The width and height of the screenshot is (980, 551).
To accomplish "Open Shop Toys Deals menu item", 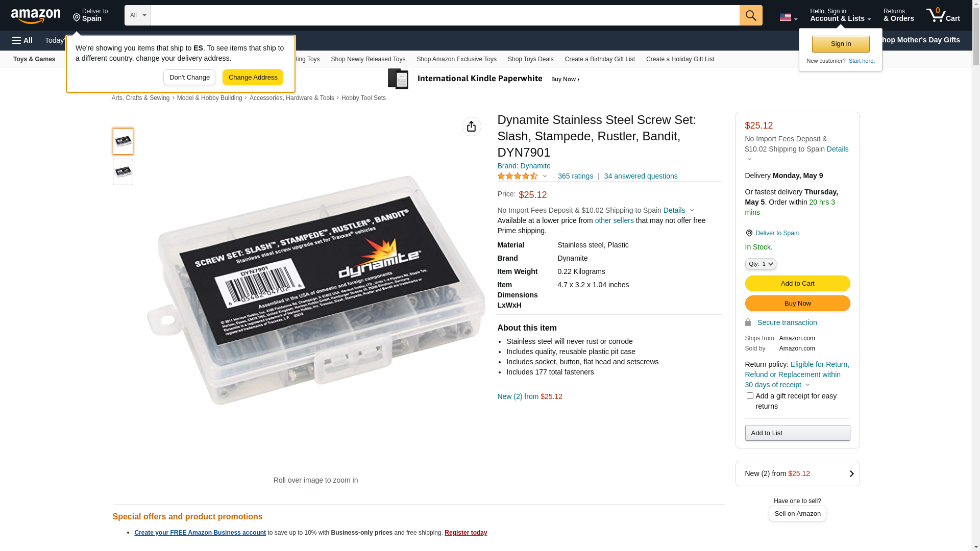I will point(530,59).
